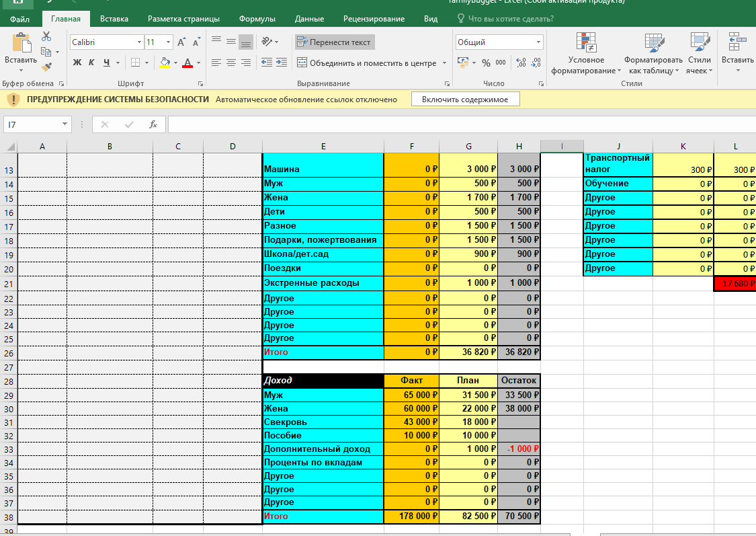The width and height of the screenshot is (756, 536).
Task: Switch to the Формулы ribbon tab
Action: [257, 19]
